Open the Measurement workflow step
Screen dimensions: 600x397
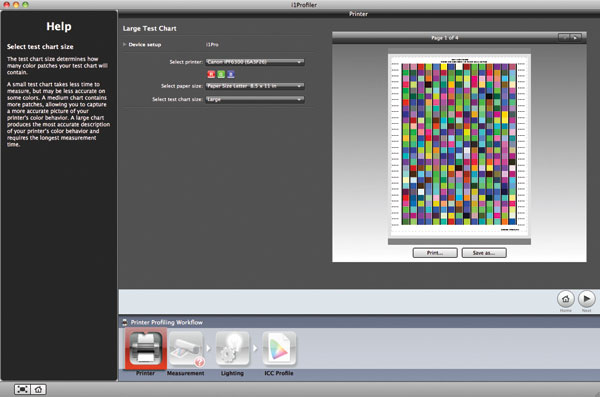coord(186,349)
